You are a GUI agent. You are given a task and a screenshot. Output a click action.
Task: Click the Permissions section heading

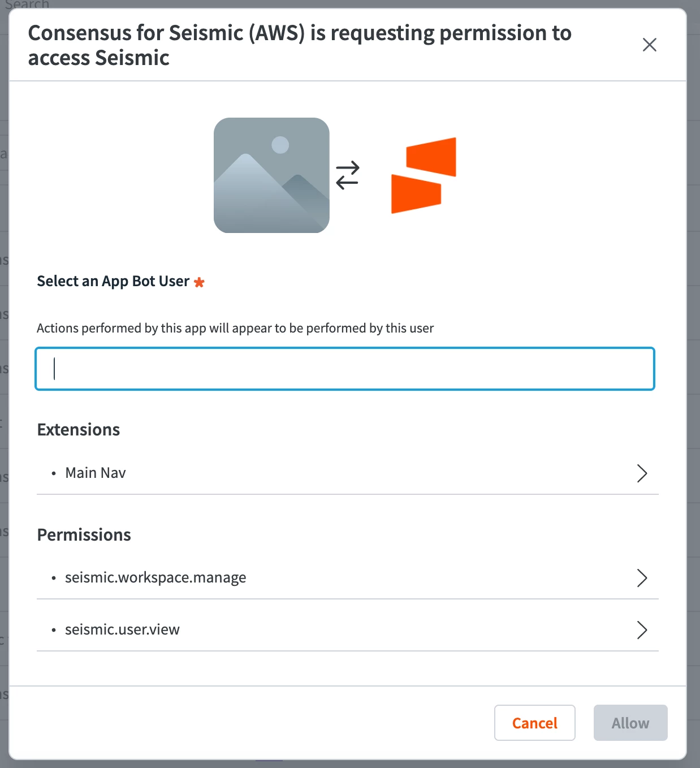pos(84,535)
